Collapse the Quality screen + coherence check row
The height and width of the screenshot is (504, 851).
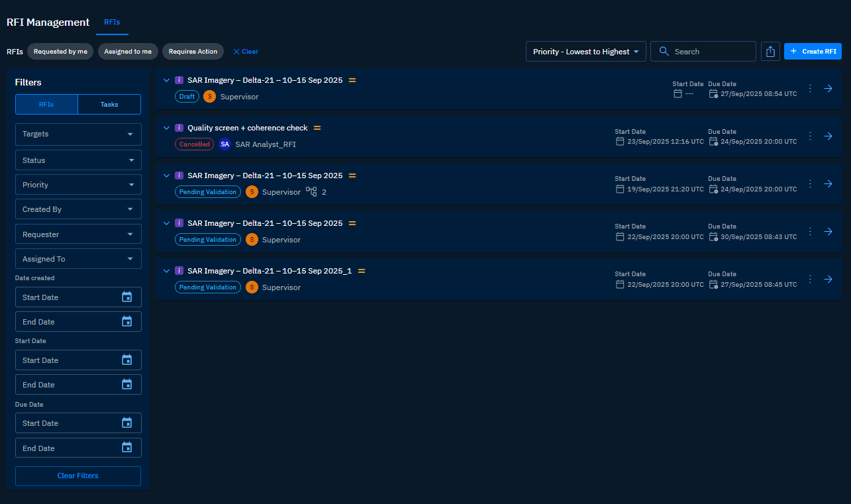tap(167, 128)
